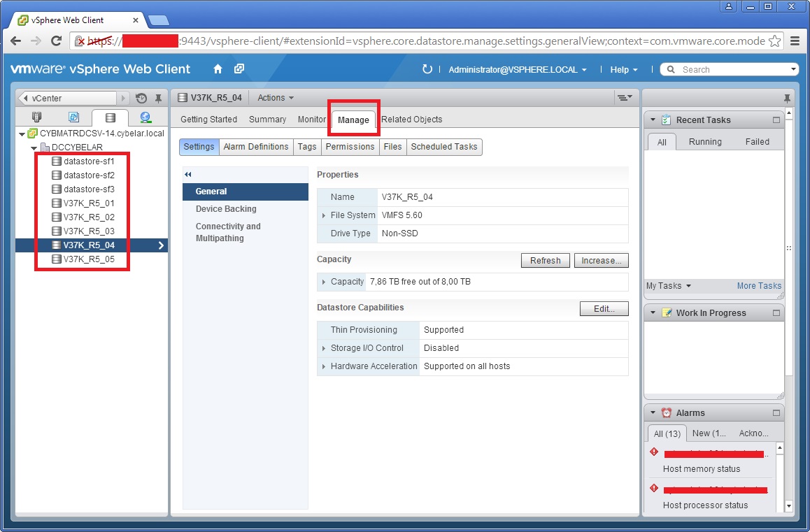Open the browser menu hamburger icon
Image resolution: width=810 pixels, height=532 pixels.
tap(795, 41)
